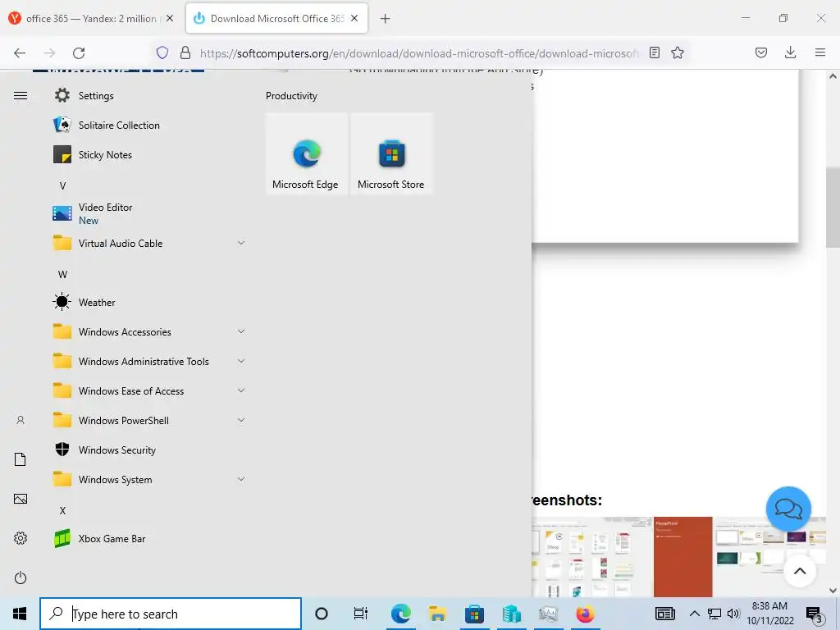The height and width of the screenshot is (630, 840).
Task: Open the red PowerPoint screenshot thumbnail
Action: point(683,557)
